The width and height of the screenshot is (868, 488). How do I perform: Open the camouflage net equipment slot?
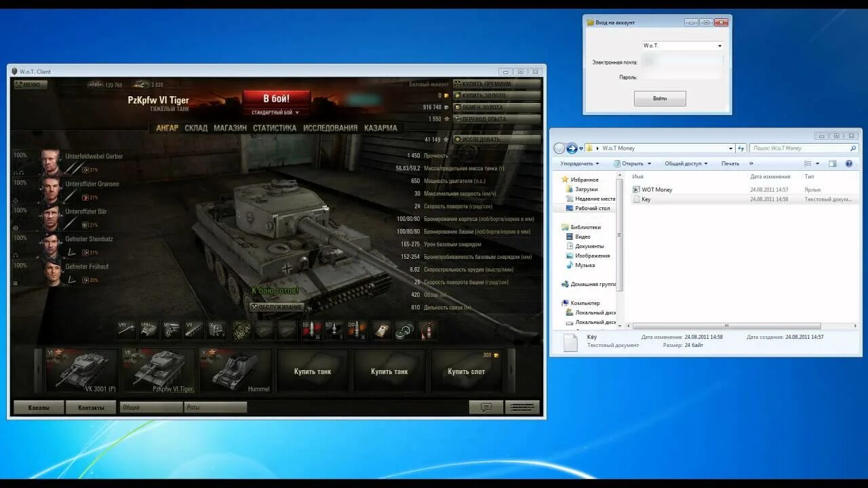coord(241,330)
